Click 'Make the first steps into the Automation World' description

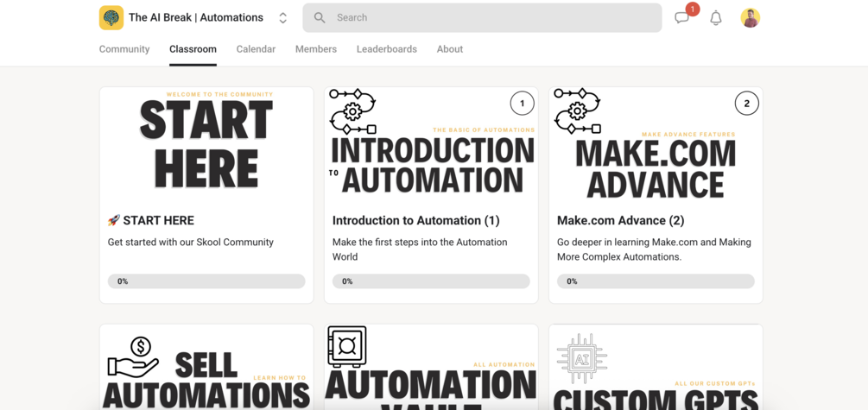[420, 249]
